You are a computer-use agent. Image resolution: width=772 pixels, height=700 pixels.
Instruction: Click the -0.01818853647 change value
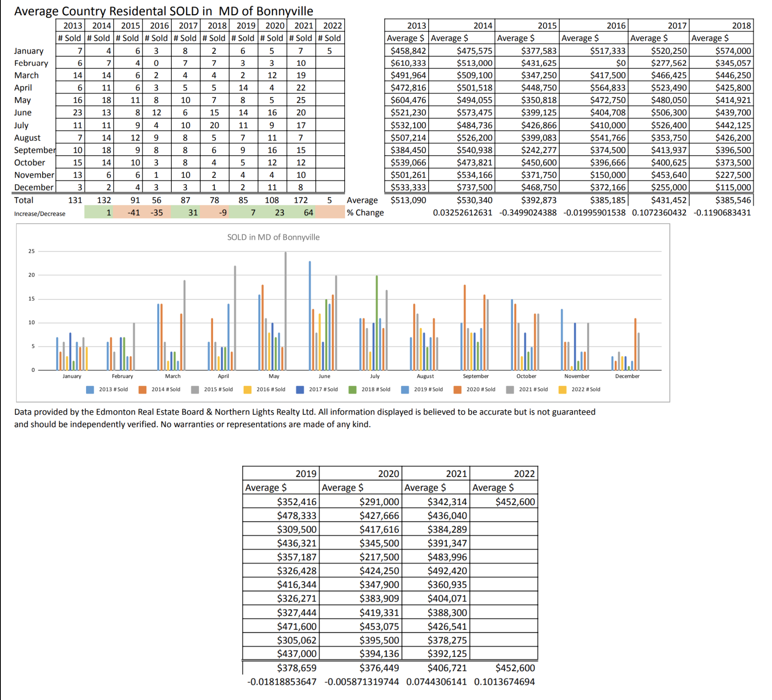pyautogui.click(x=282, y=682)
